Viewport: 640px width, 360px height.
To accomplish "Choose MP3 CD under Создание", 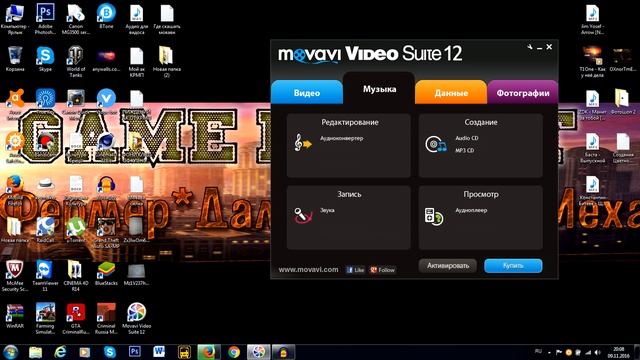I will pyautogui.click(x=465, y=150).
